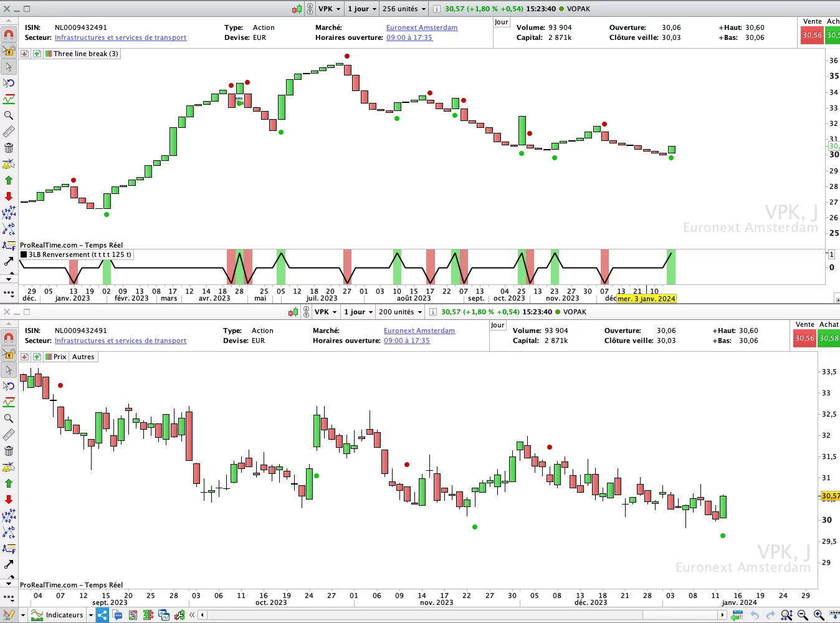Click the red Vente price box in top chart
840x623 pixels.
click(811, 35)
